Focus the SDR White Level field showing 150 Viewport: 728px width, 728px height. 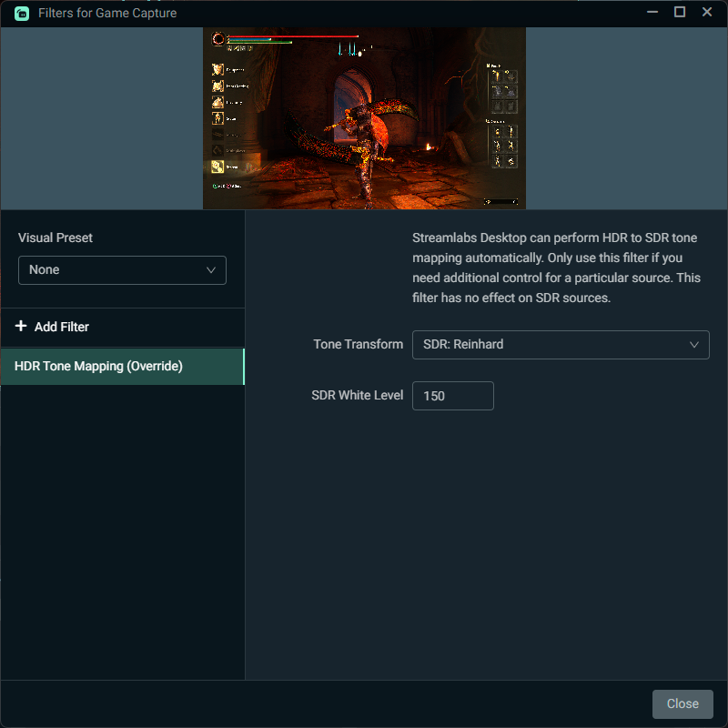[x=452, y=396]
